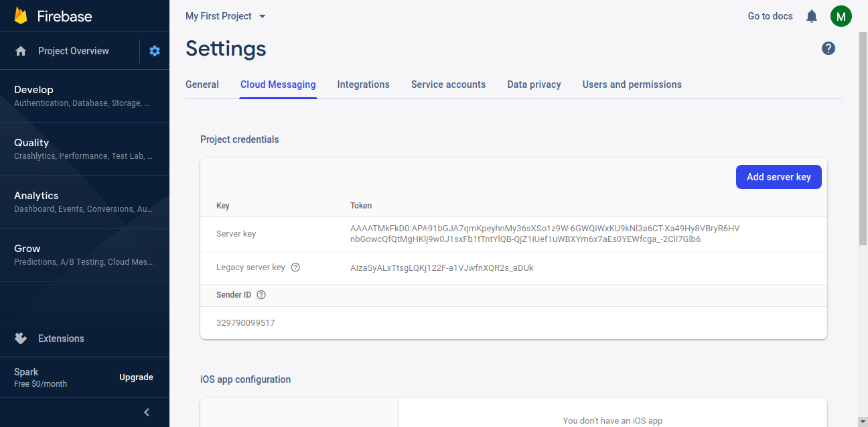868x427 pixels.
Task: Expand the Develop section
Action: (x=84, y=96)
